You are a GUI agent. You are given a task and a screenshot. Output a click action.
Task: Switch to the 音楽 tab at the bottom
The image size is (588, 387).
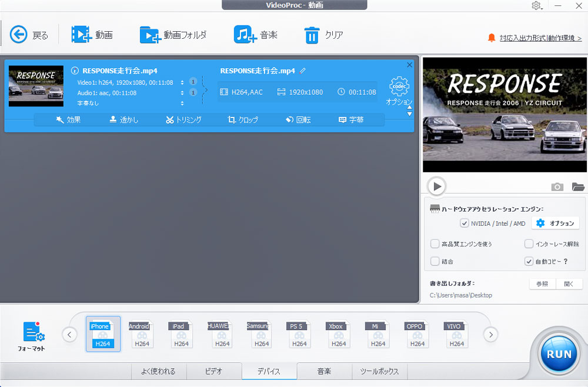[x=325, y=371]
